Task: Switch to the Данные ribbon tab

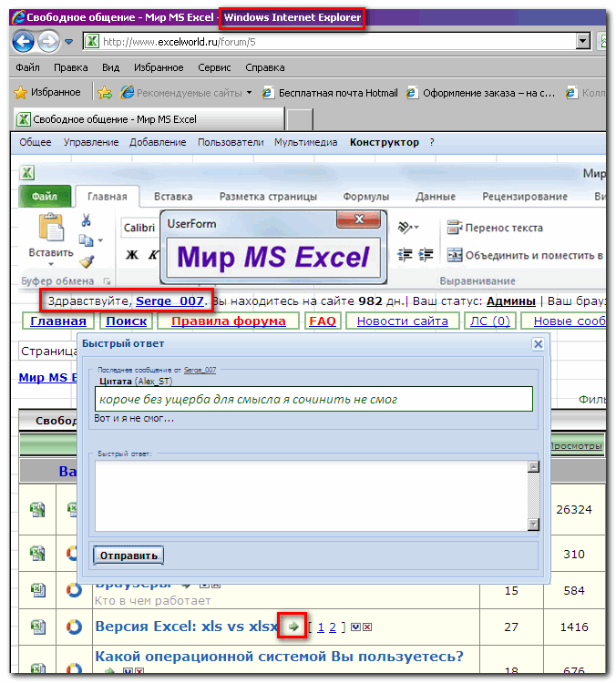Action: 436,197
